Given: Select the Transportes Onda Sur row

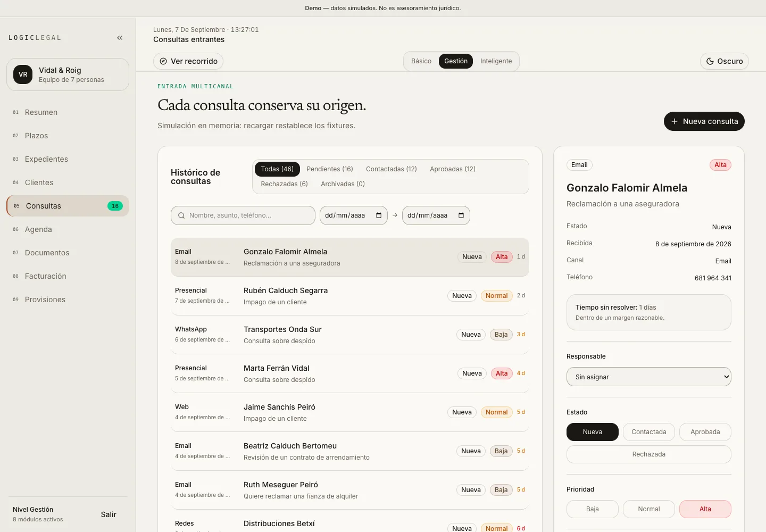Looking at the screenshot, I should coord(350,335).
